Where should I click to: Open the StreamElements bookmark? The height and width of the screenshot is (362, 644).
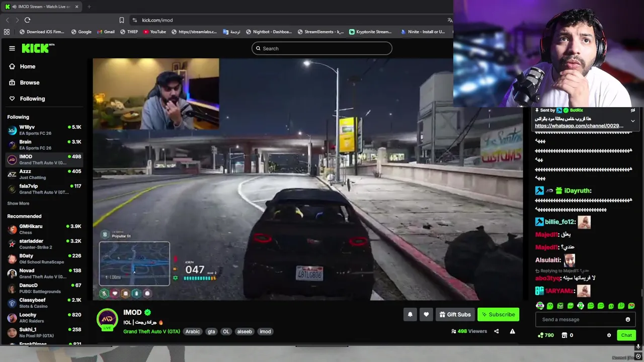click(320, 32)
